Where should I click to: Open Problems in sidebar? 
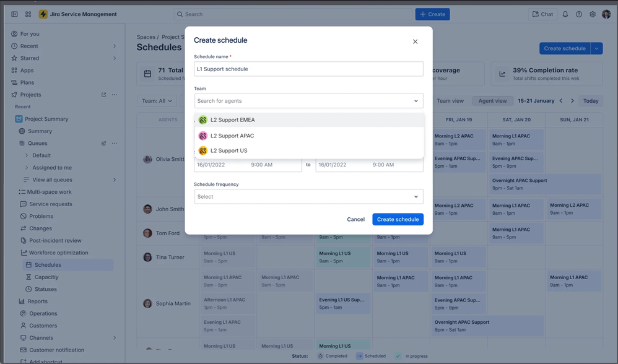coord(41,216)
